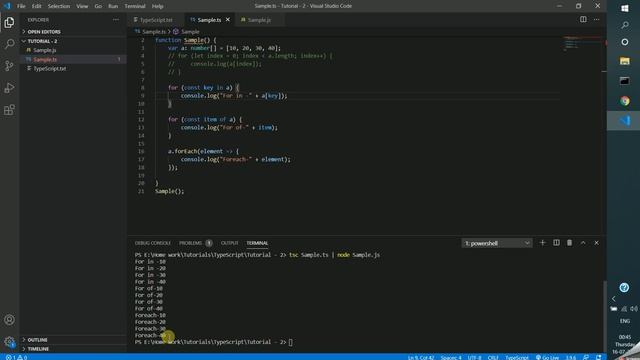Change indentation via Spaces: 4 status

pos(451,357)
